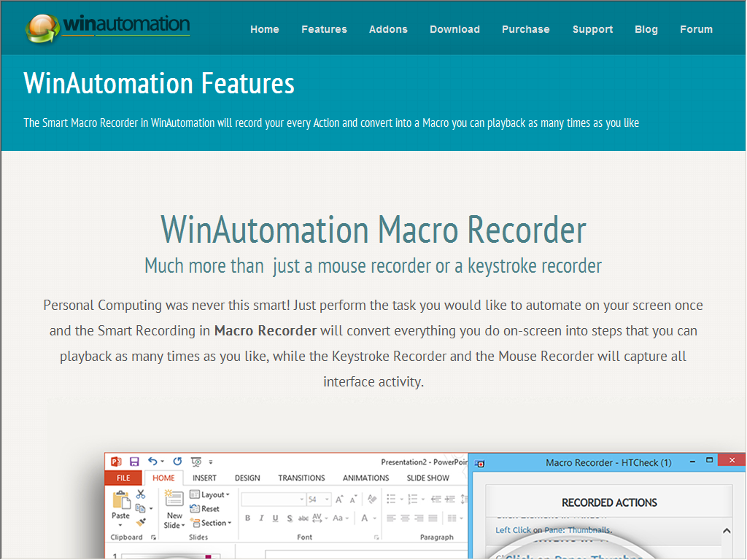Open the Purchase page link
Screen dimensions: 747x560
(526, 29)
